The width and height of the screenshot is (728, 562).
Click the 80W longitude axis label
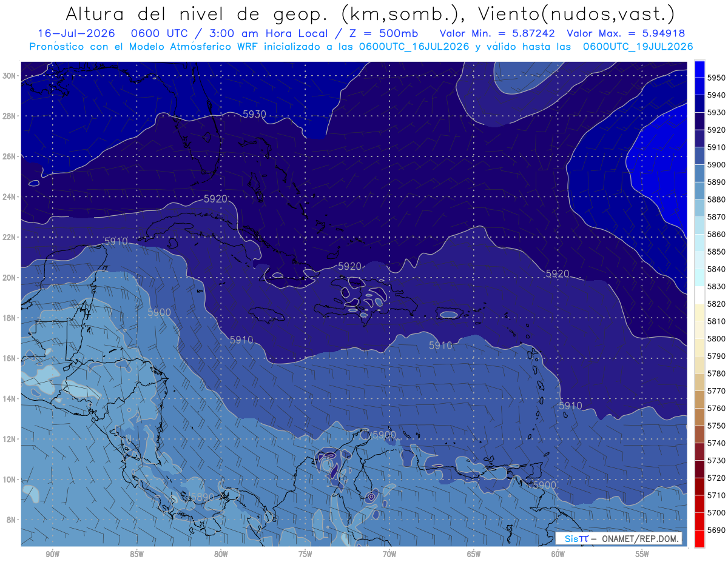click(x=221, y=554)
